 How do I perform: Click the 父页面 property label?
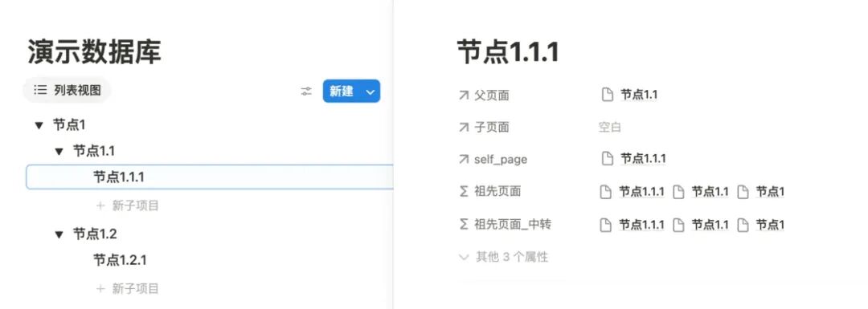(492, 95)
